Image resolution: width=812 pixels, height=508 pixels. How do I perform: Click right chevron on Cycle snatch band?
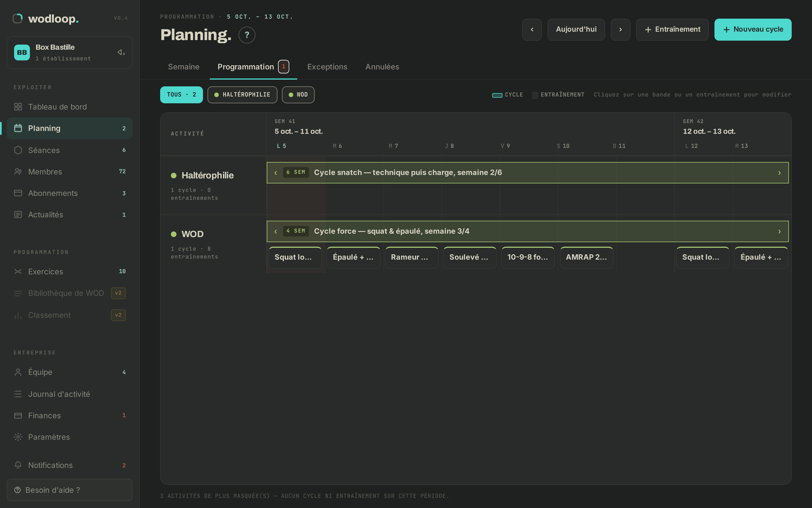tap(780, 173)
